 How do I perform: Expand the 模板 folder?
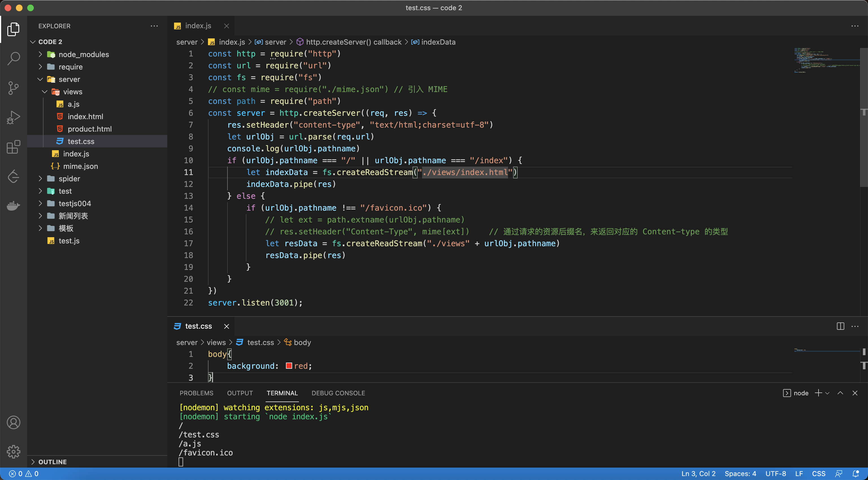click(x=40, y=228)
